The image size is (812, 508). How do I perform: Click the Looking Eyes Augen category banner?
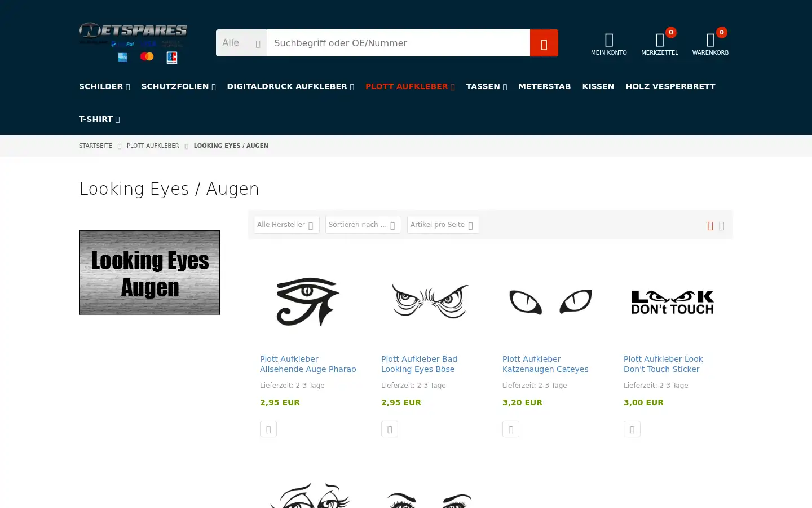pos(149,273)
